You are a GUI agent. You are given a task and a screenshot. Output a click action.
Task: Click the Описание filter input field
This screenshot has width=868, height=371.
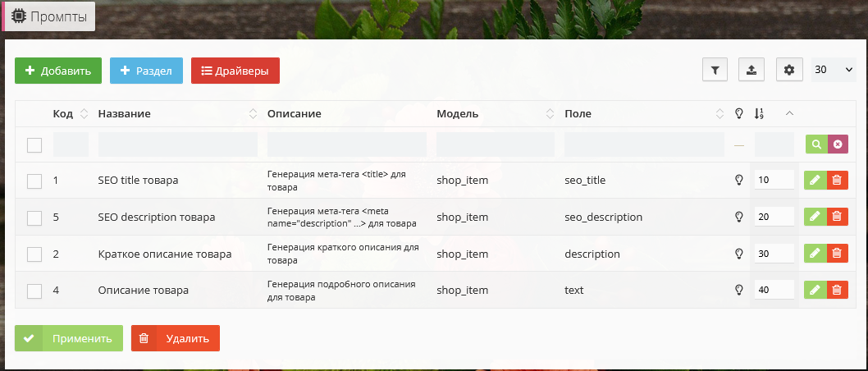point(347,144)
